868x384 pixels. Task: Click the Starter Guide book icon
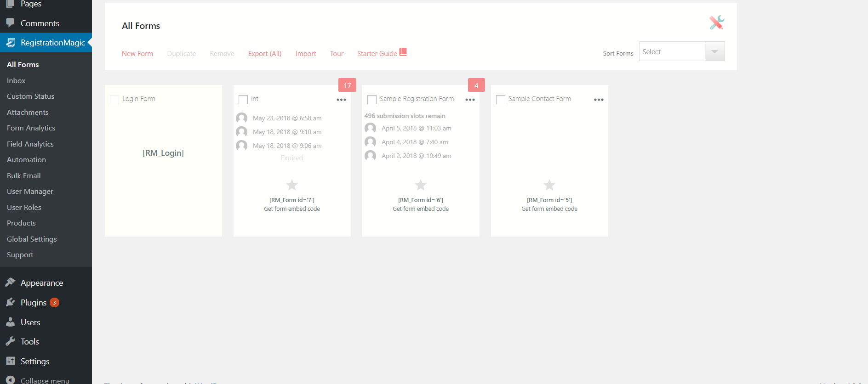tap(403, 52)
